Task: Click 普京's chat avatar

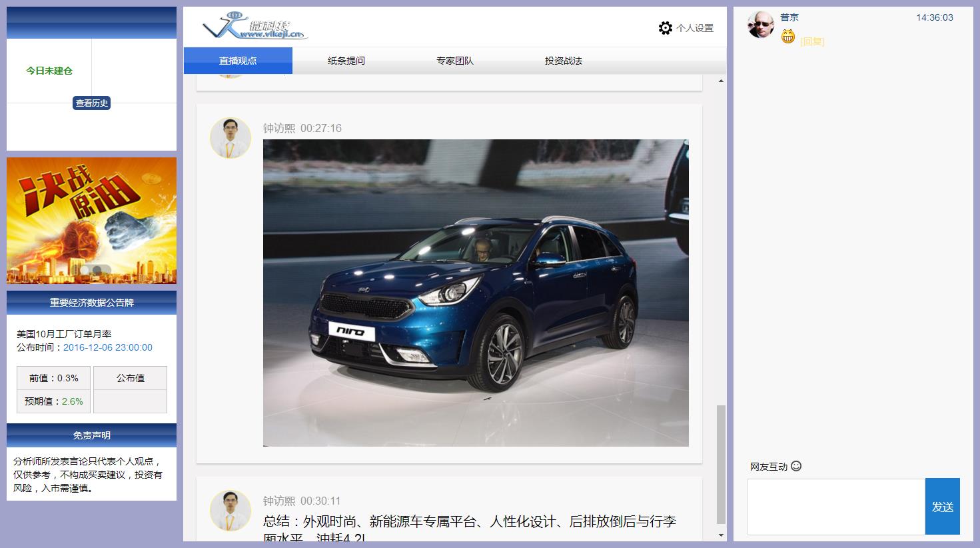Action: point(760,25)
